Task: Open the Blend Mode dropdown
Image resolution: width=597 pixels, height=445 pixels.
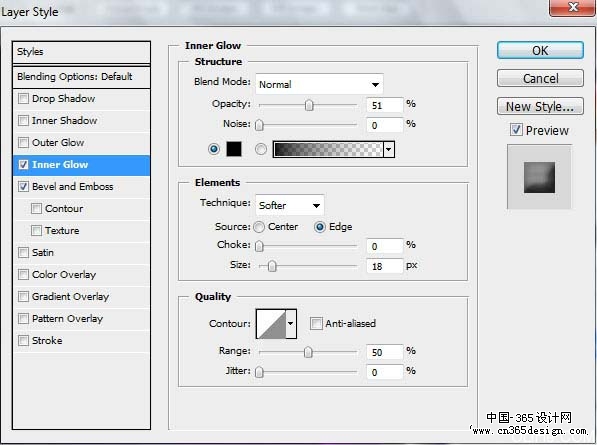Action: click(319, 84)
